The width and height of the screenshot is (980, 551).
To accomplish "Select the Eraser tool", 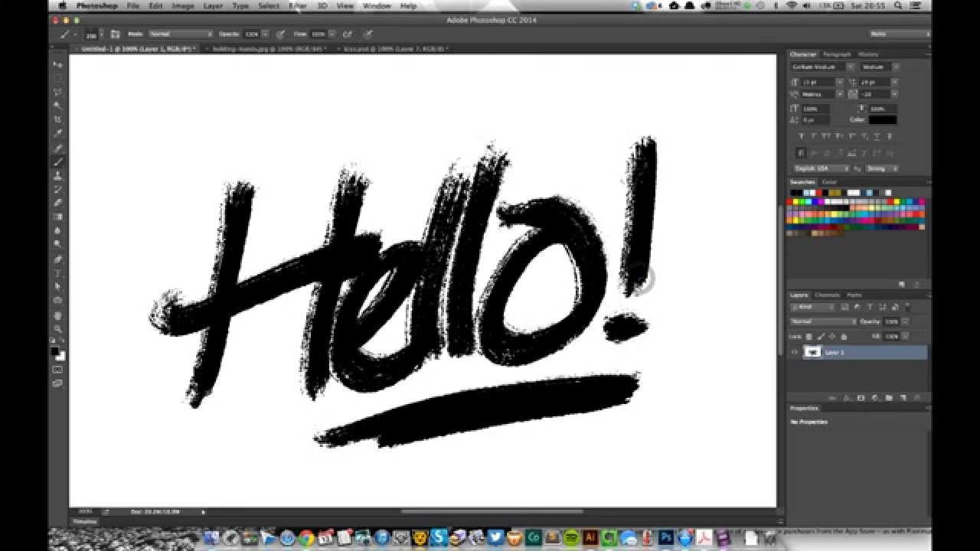I will pos(57,203).
